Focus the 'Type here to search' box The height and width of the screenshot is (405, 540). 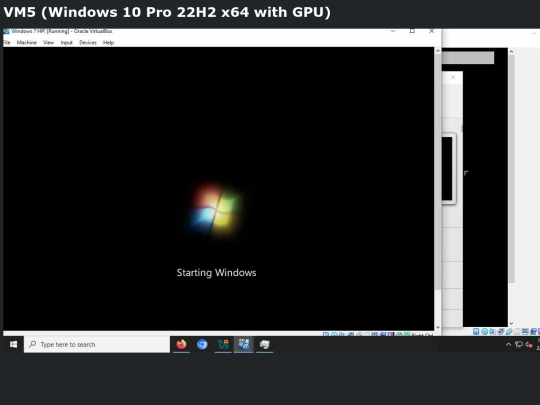point(97,344)
